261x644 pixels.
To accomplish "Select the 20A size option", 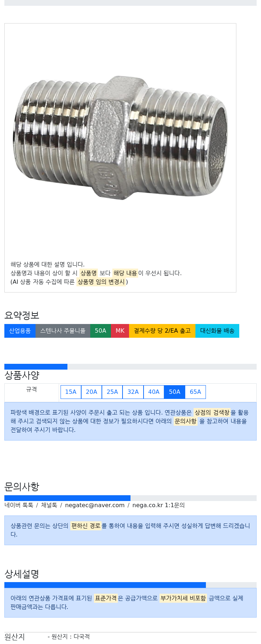I will [91, 392].
